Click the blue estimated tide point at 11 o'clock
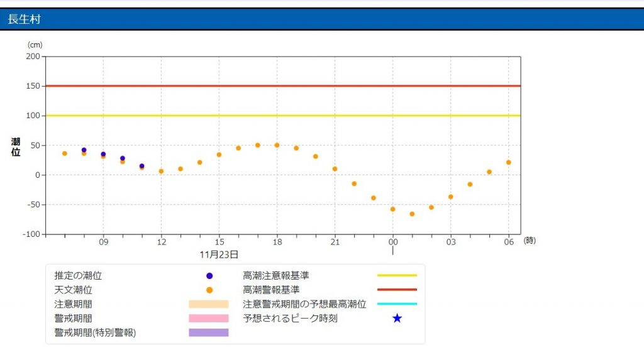The width and height of the screenshot is (644, 355). coord(142,167)
